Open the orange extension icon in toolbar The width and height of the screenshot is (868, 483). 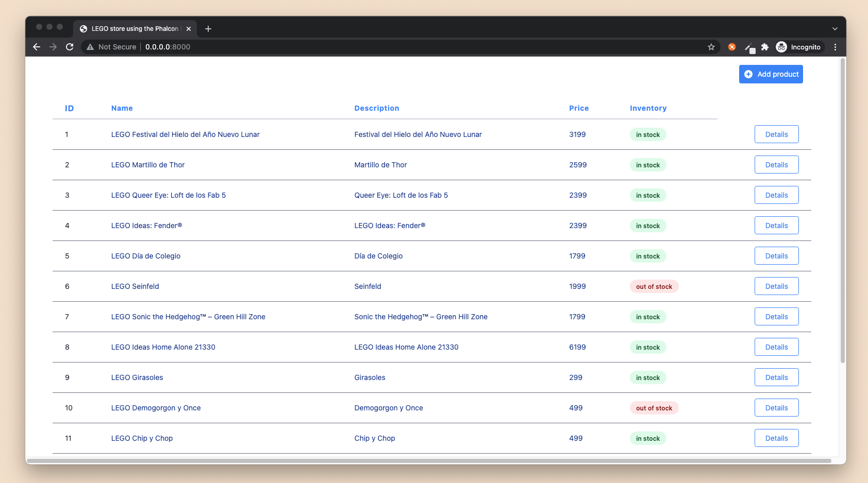(732, 47)
